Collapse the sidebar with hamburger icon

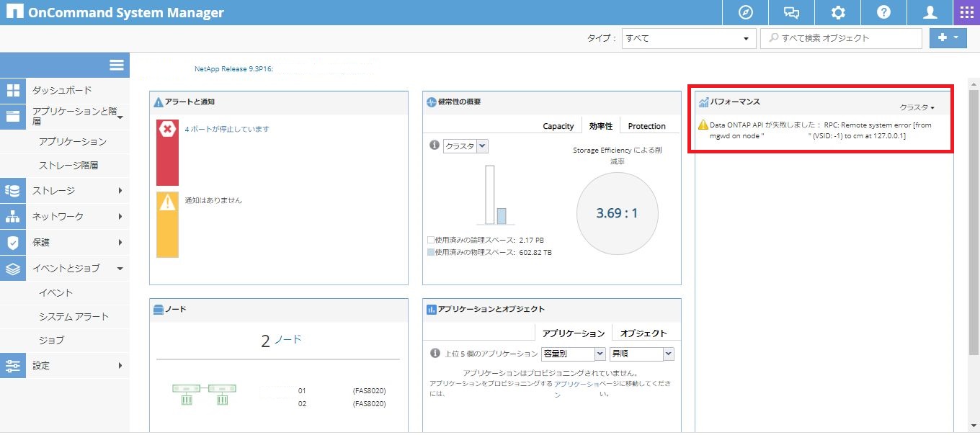pyautogui.click(x=117, y=65)
